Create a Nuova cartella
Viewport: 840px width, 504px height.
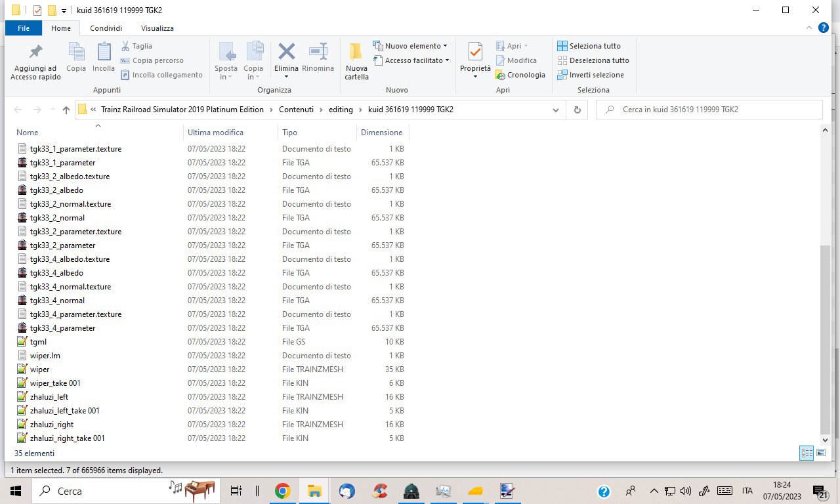pos(356,62)
